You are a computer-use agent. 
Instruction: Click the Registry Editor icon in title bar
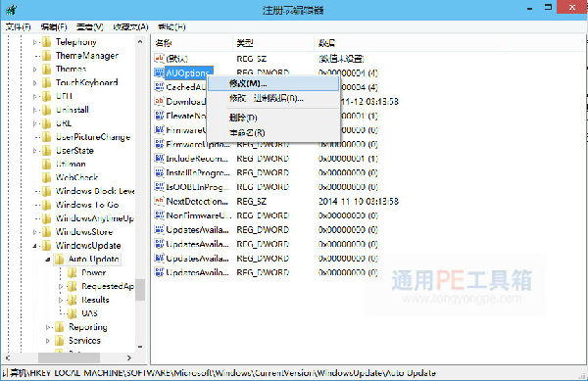click(x=11, y=10)
